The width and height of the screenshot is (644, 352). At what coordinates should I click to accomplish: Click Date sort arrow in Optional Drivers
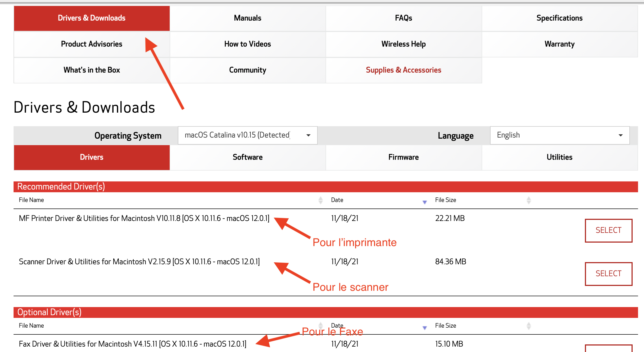tap(424, 328)
